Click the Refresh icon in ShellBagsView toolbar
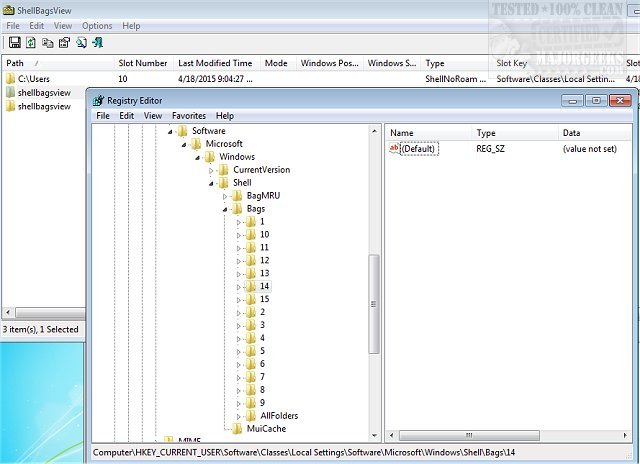 point(31,42)
